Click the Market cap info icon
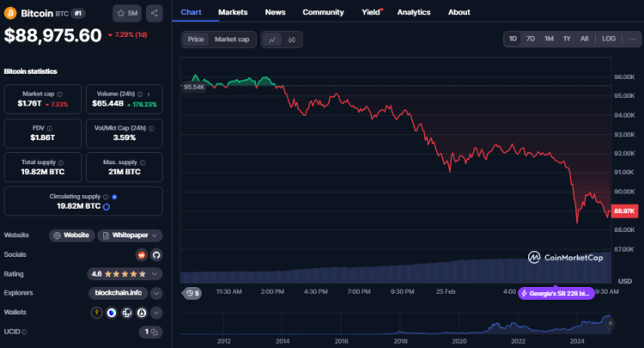This screenshot has height=348, width=644. pyautogui.click(x=59, y=93)
